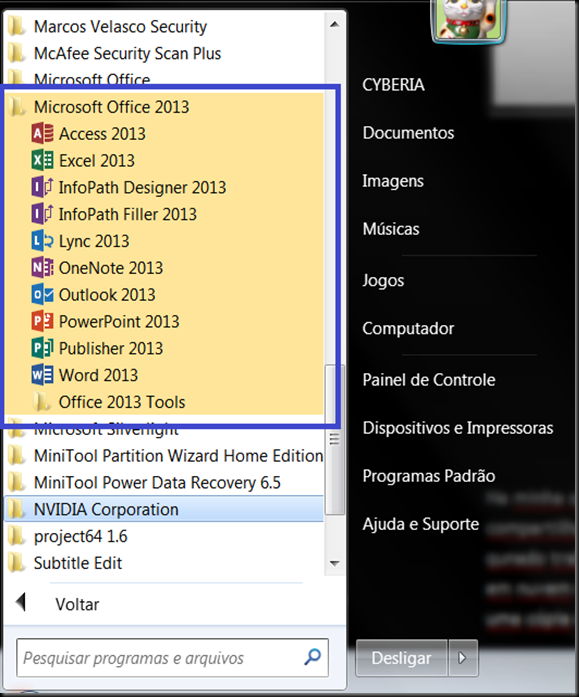The image size is (579, 697).
Task: Open Imagens from the Start menu
Action: (x=393, y=180)
